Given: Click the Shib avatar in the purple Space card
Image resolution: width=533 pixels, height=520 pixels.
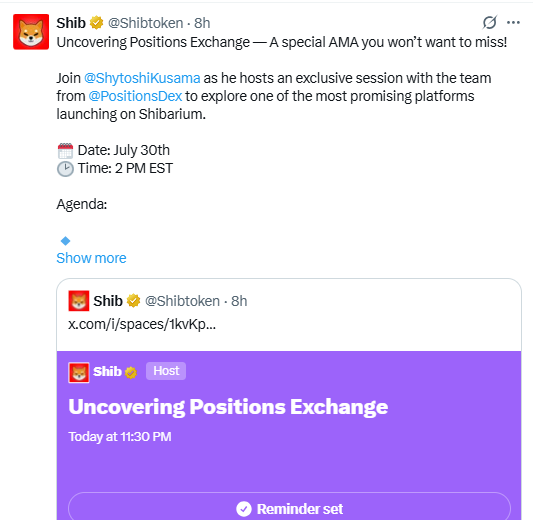Looking at the screenshot, I should (79, 372).
